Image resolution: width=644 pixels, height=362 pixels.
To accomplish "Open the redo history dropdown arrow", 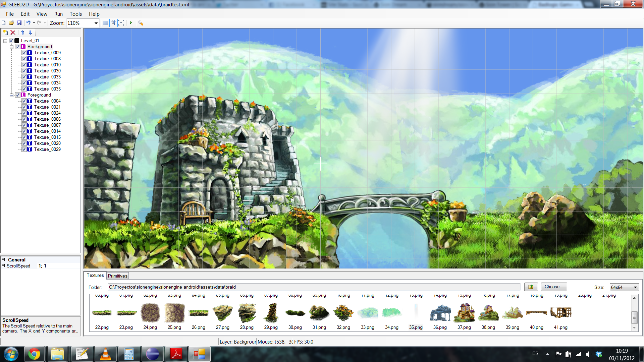I will [45, 23].
